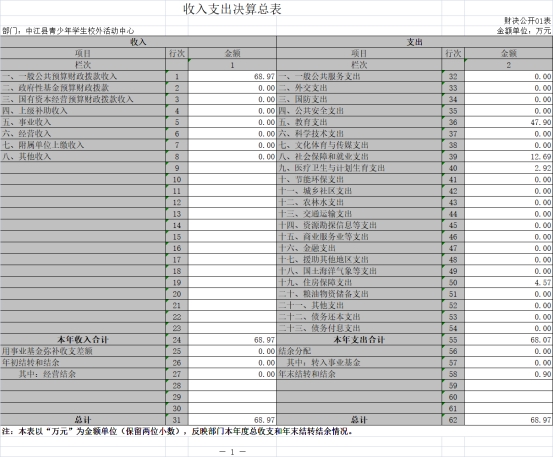Screen dimensions: 553x457
Task: Select the 教育支出 amount cell 47.90
Action: 509,122
